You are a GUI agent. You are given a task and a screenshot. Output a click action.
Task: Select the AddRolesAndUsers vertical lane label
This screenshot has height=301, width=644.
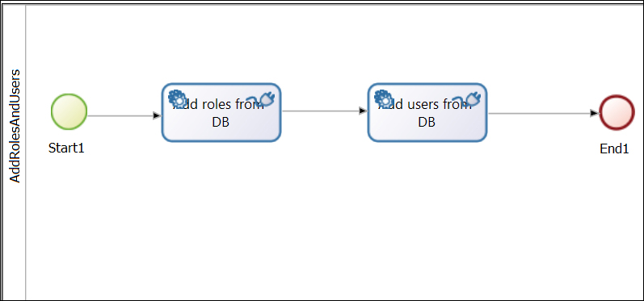(15, 127)
